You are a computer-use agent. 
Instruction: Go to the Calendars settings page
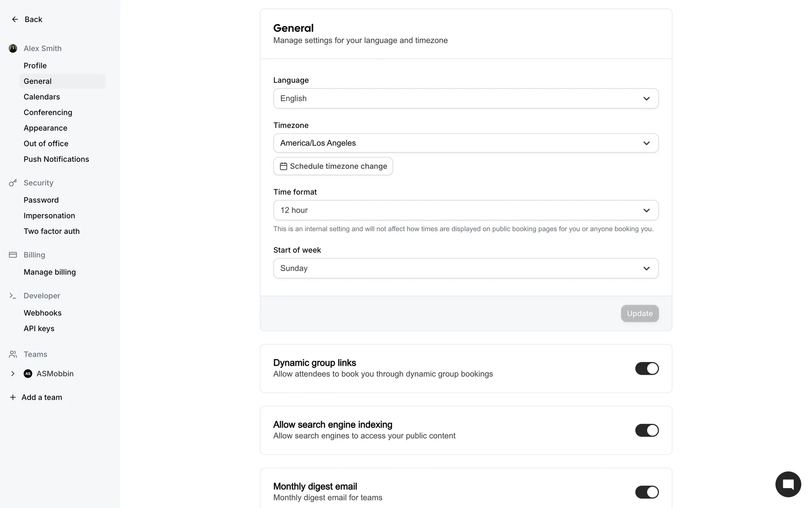click(x=42, y=97)
